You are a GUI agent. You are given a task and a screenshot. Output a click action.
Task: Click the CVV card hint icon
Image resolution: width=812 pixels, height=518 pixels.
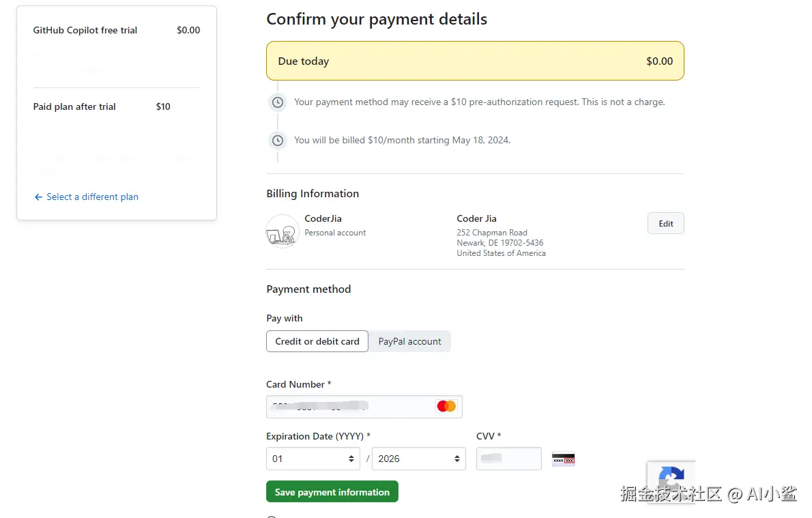tap(563, 459)
